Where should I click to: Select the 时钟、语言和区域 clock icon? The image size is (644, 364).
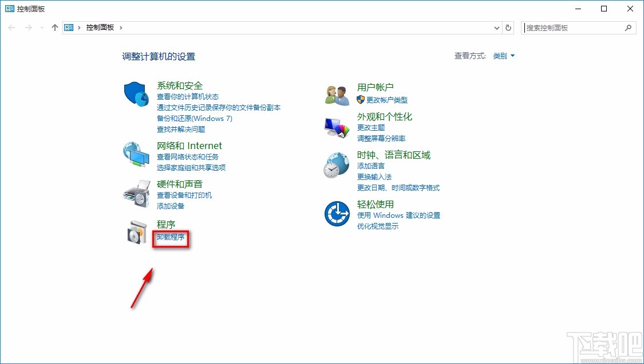coord(337,165)
